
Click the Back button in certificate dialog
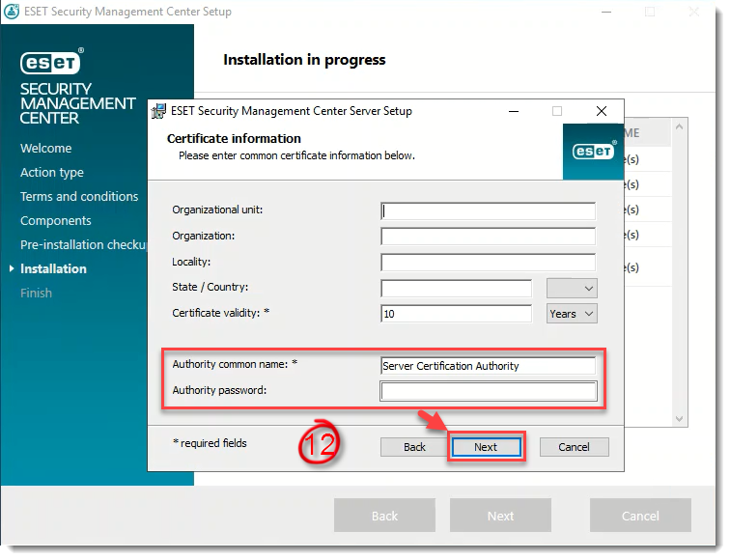pos(414,447)
